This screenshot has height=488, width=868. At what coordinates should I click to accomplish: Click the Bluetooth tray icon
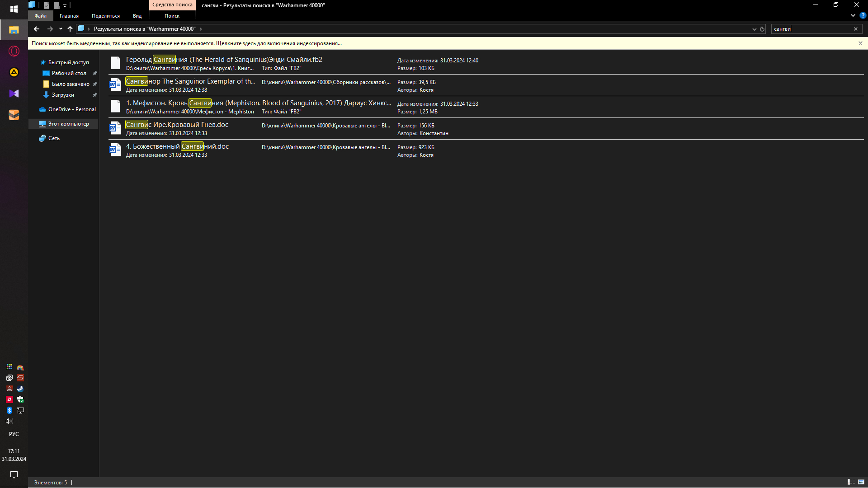click(9, 410)
